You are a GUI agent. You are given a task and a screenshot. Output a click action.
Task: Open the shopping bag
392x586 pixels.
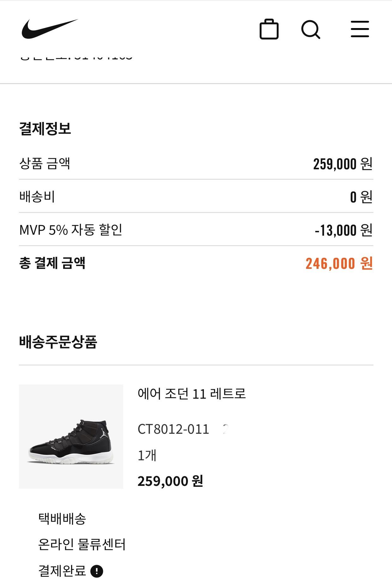coord(269,29)
